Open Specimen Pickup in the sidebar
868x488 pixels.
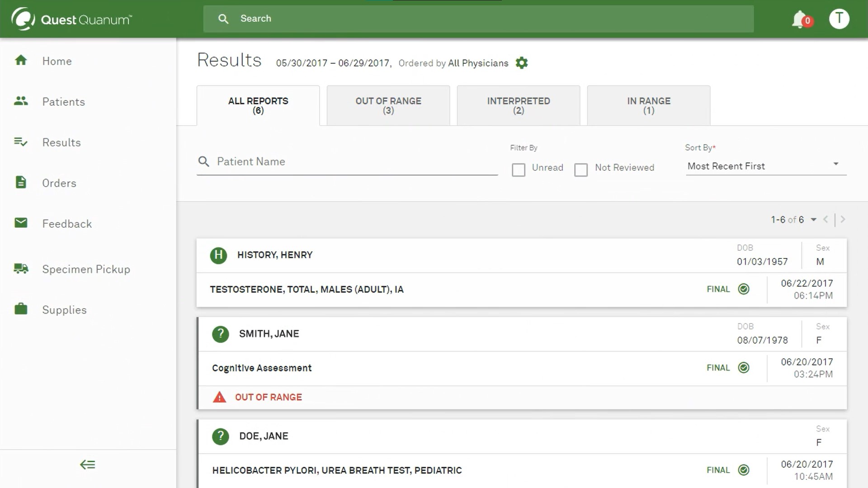click(86, 269)
